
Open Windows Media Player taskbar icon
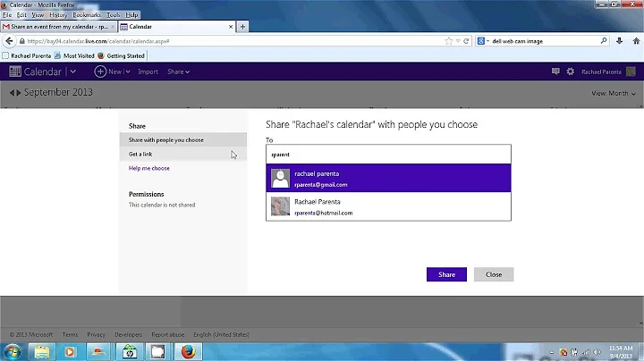point(70,352)
